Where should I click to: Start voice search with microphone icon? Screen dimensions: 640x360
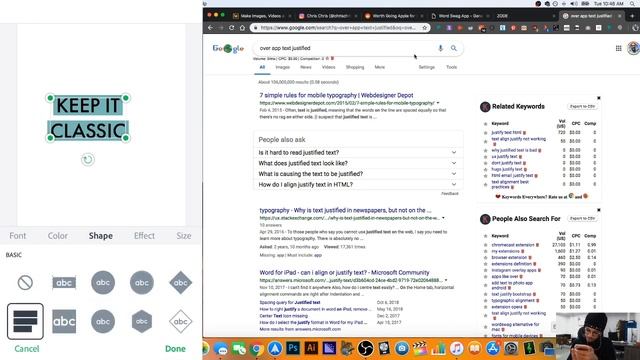point(440,48)
